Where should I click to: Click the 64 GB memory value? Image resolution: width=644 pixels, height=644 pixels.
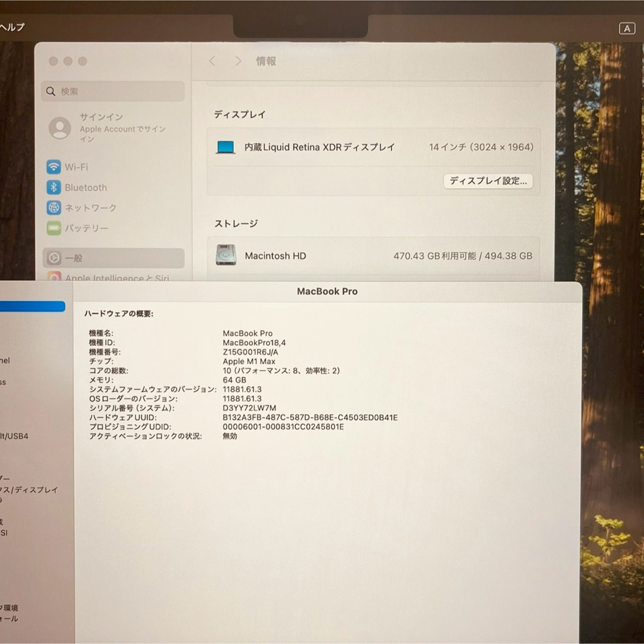234,380
